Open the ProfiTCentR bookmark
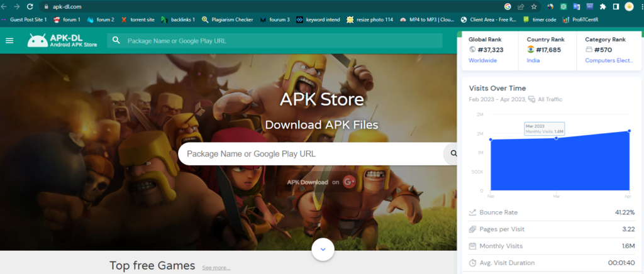Viewport: 644px width, 274px height. coord(580,19)
